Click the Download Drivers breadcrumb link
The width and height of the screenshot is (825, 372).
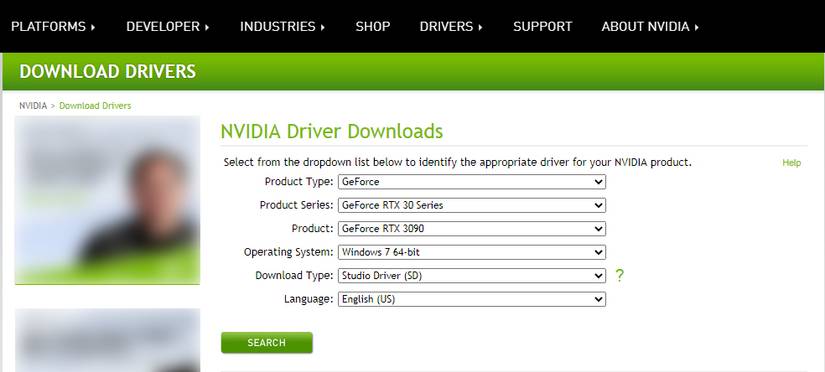(95, 106)
